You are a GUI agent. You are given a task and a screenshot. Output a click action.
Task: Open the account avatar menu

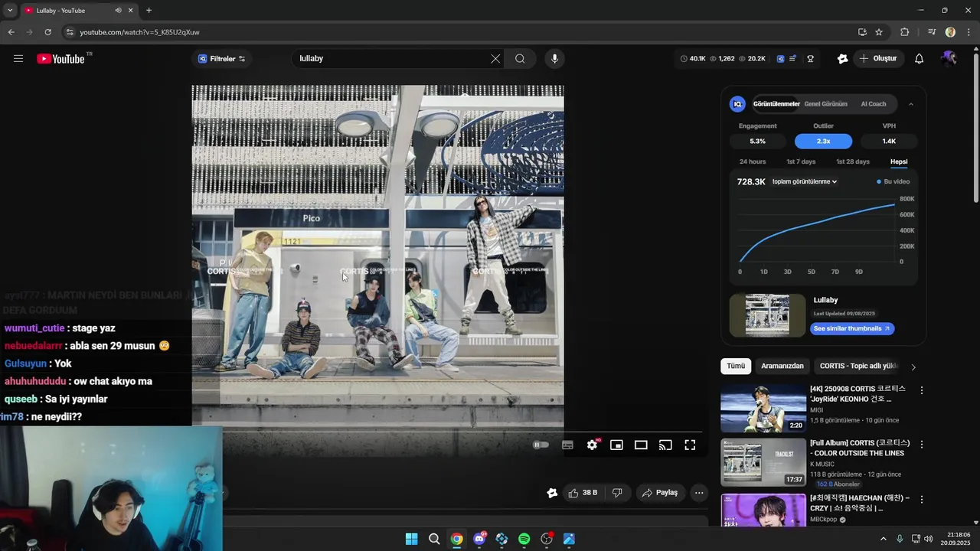(949, 59)
